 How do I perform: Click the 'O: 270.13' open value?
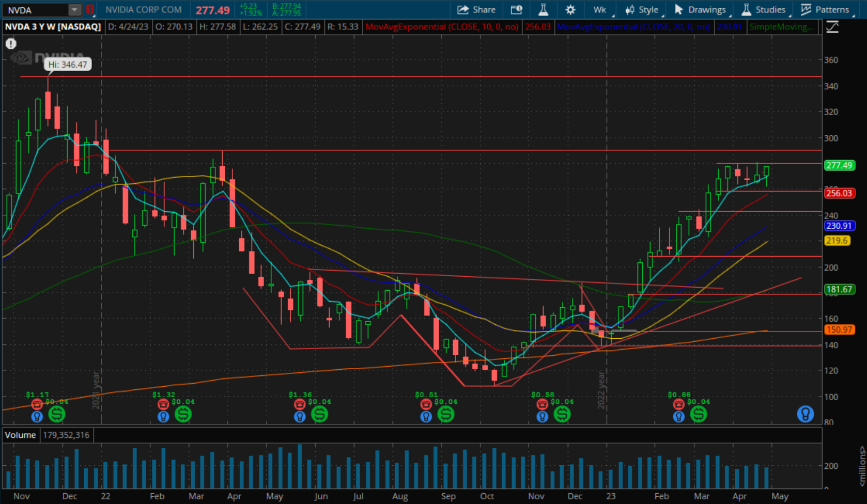pos(174,27)
